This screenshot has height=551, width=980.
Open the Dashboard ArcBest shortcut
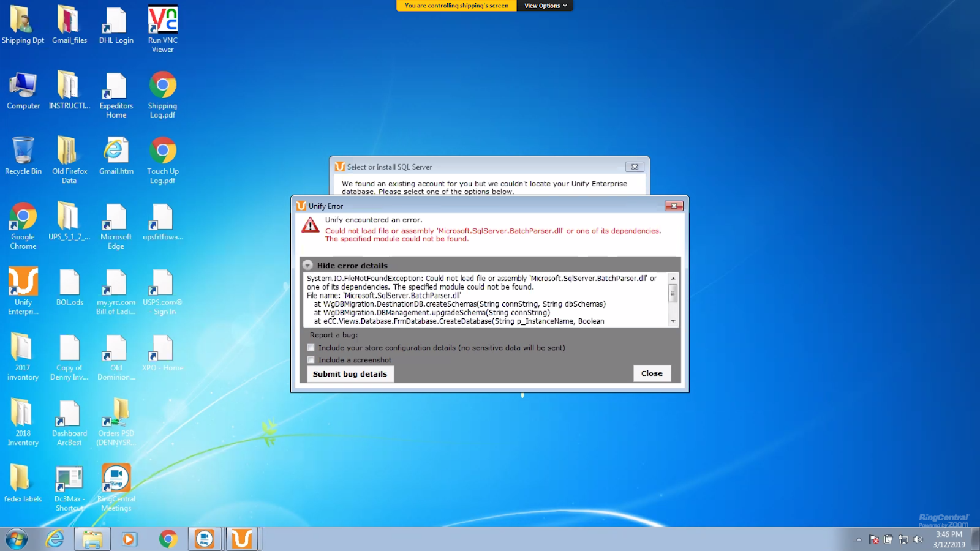pos(69,422)
